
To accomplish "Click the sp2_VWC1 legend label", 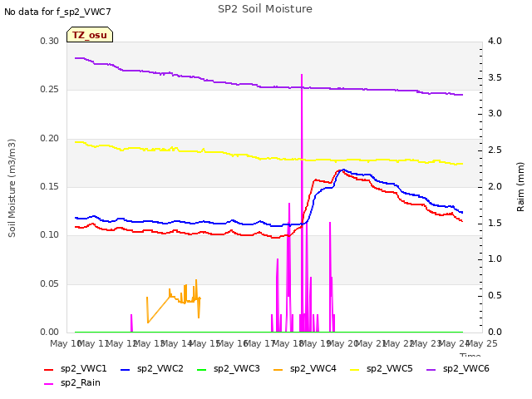I will click(x=83, y=368).
